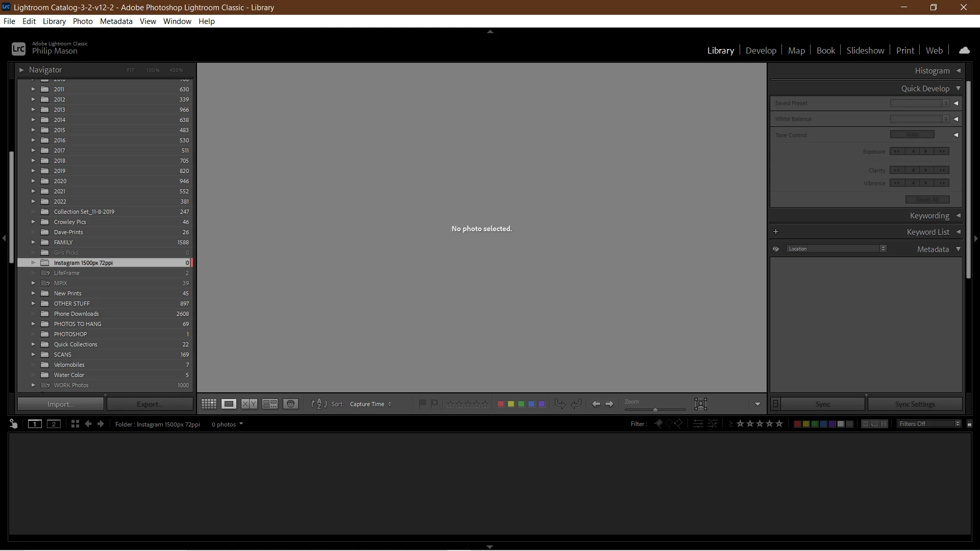The height and width of the screenshot is (551, 980).
Task: Toggle the filter switch at far right
Action: click(x=970, y=424)
